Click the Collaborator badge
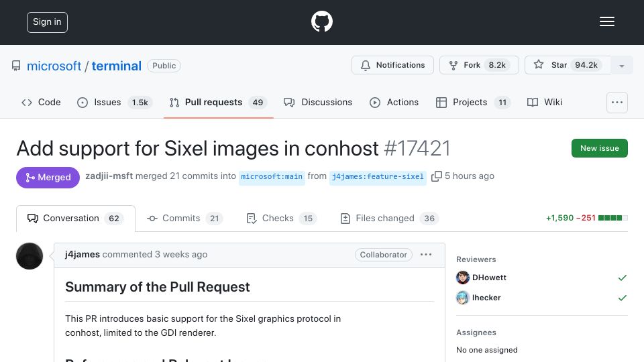 click(x=383, y=255)
